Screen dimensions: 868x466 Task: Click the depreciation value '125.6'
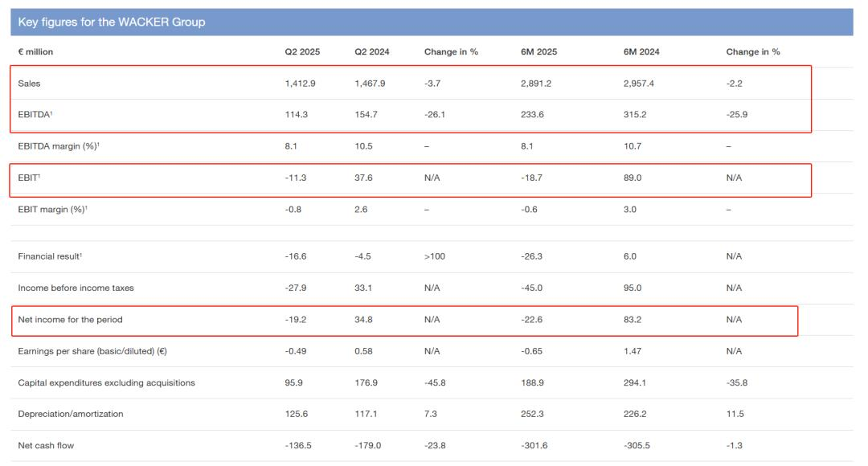tap(296, 414)
